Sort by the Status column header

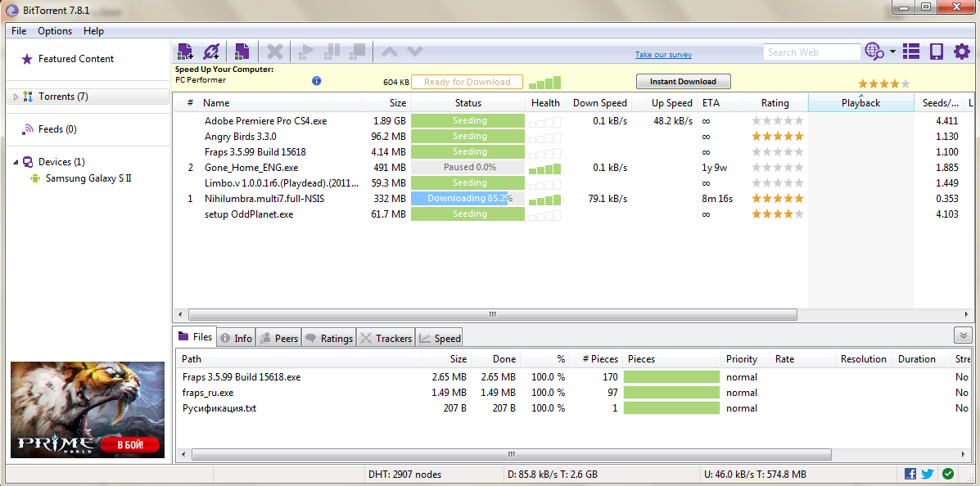tap(467, 103)
